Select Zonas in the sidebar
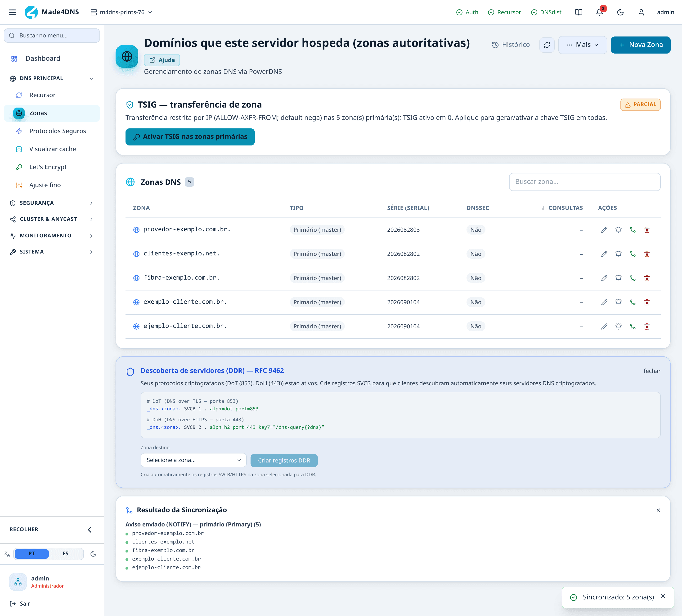This screenshot has width=682, height=616. [52, 113]
